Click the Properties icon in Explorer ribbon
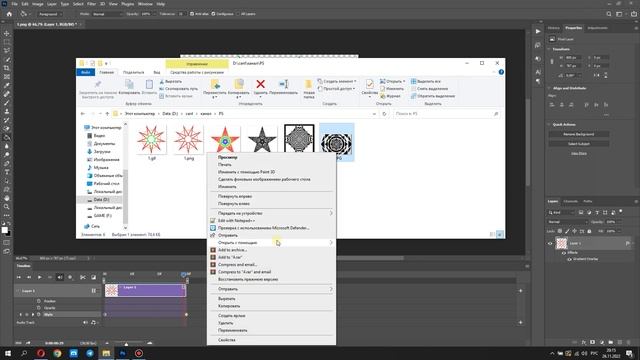The height and width of the screenshot is (360, 640). click(369, 84)
